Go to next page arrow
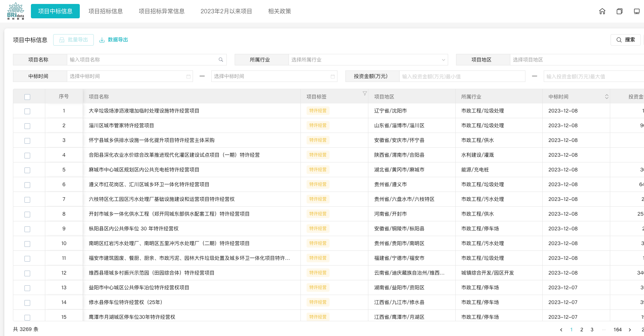Screen dimensions: 644x336 pyautogui.click(x=630, y=330)
